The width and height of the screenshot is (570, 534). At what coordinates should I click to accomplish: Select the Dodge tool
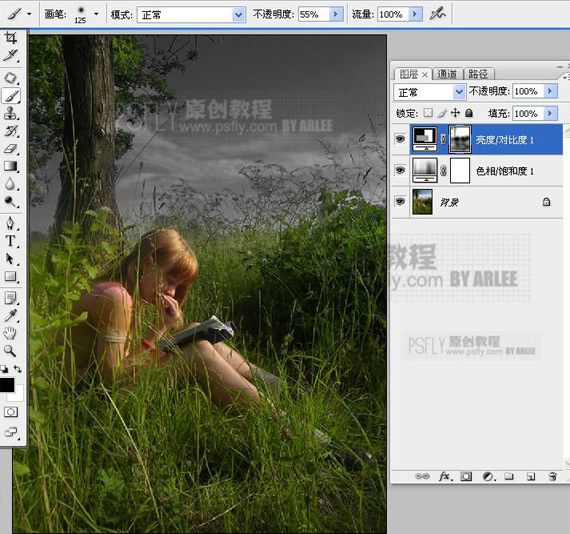coord(11,201)
